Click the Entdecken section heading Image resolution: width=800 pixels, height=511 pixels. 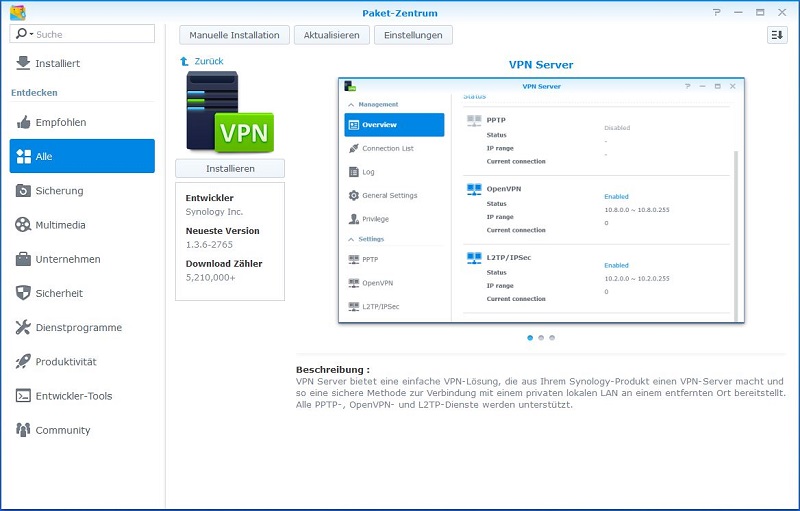tap(34, 93)
